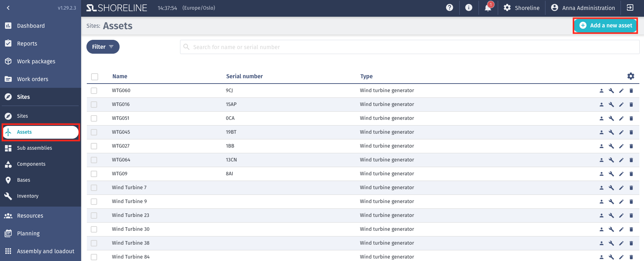Viewport: 644px width, 261px height.
Task: Open Shoreline settings gear menu
Action: pos(521,8)
